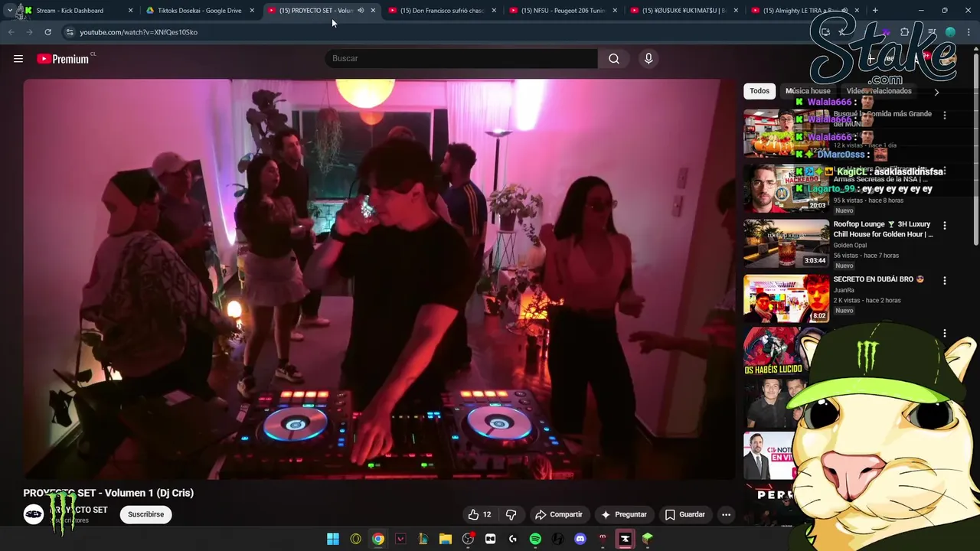Select the Todos filter chip

pos(759,91)
